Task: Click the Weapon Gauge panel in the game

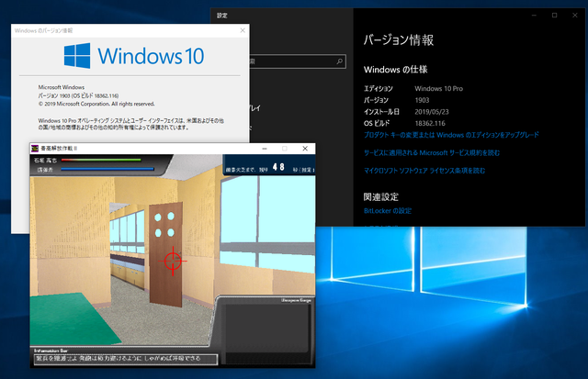Action: [266, 330]
